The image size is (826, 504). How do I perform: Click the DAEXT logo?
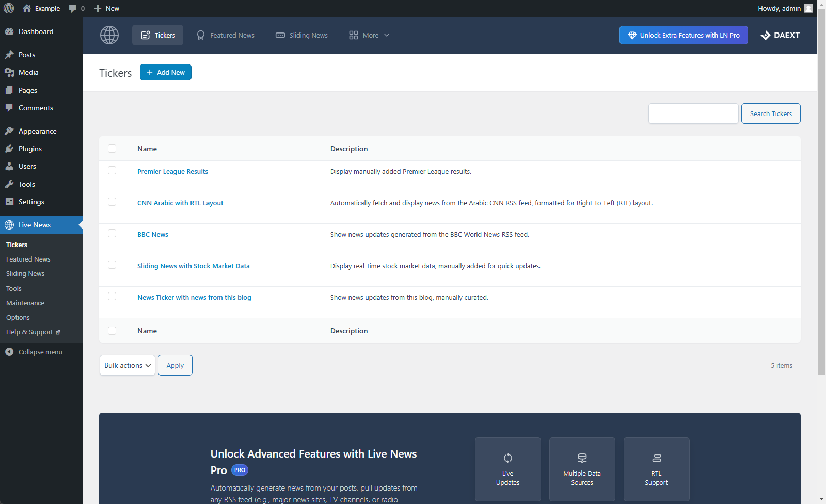[x=780, y=35]
